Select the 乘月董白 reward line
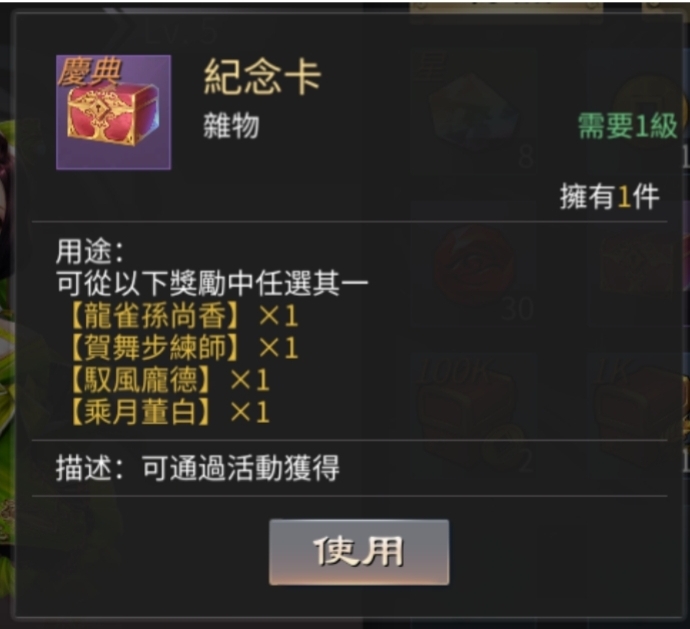 [169, 412]
